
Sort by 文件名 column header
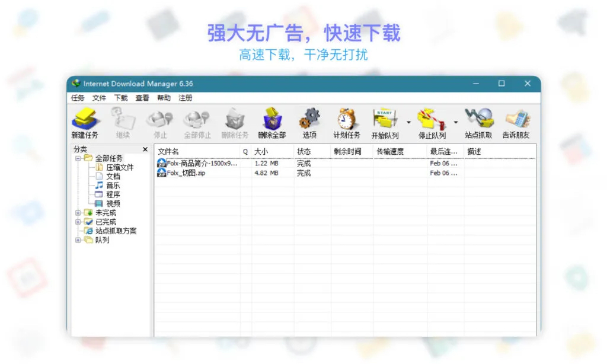point(197,152)
